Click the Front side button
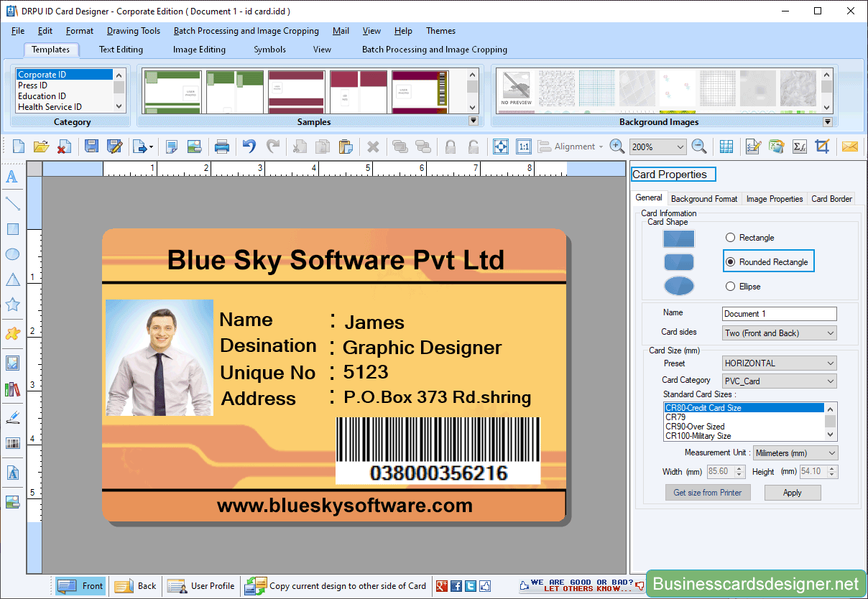Image resolution: width=868 pixels, height=599 pixels. tap(80, 586)
